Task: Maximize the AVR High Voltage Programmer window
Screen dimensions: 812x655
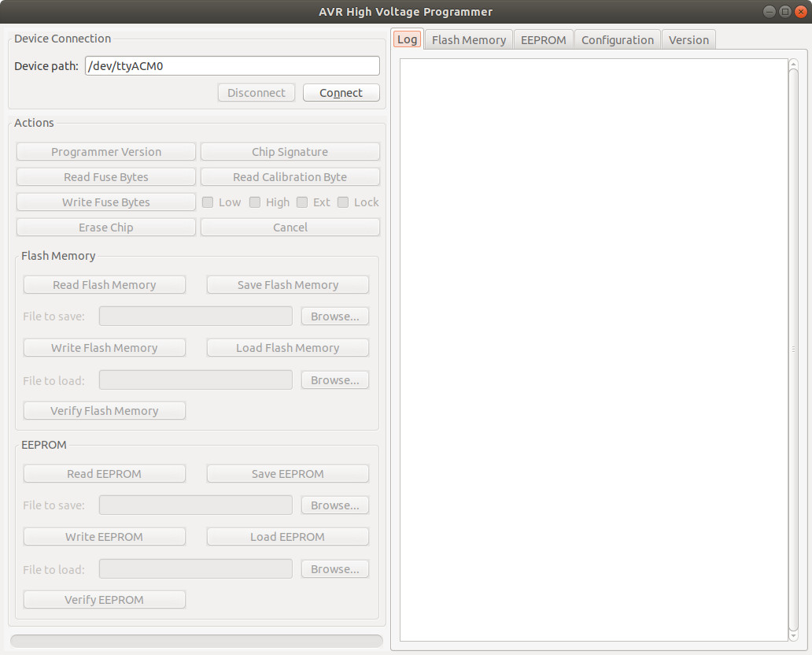Action: coord(785,11)
